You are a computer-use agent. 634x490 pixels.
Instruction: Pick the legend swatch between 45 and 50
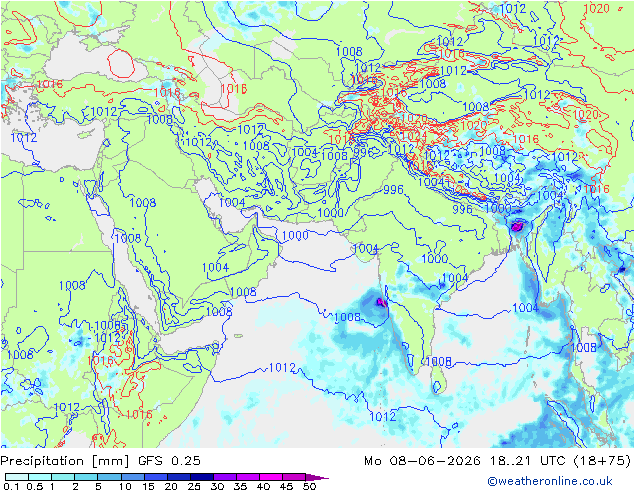point(294,477)
